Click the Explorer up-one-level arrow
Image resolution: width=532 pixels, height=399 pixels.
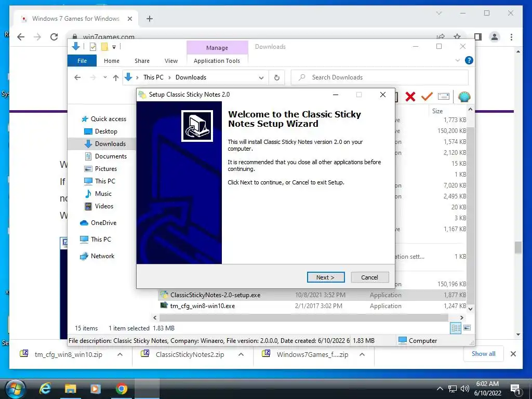pyautogui.click(x=116, y=78)
